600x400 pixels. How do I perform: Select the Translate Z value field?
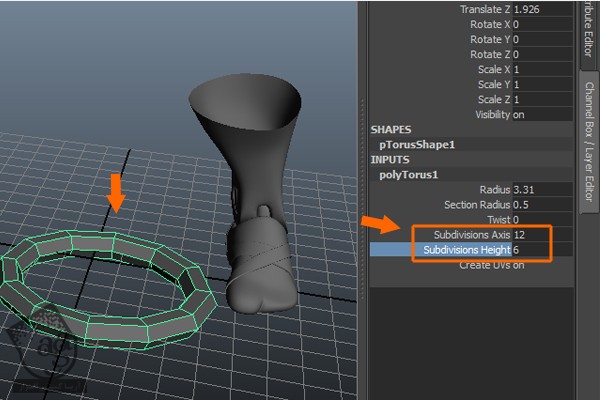542,9
